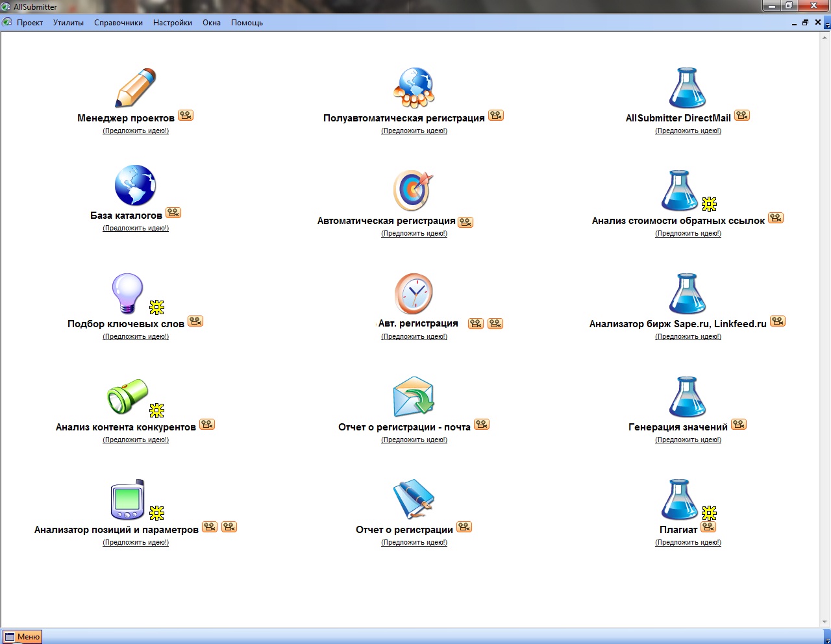
Task: Click the База каталогов globe icon
Action: [x=136, y=185]
